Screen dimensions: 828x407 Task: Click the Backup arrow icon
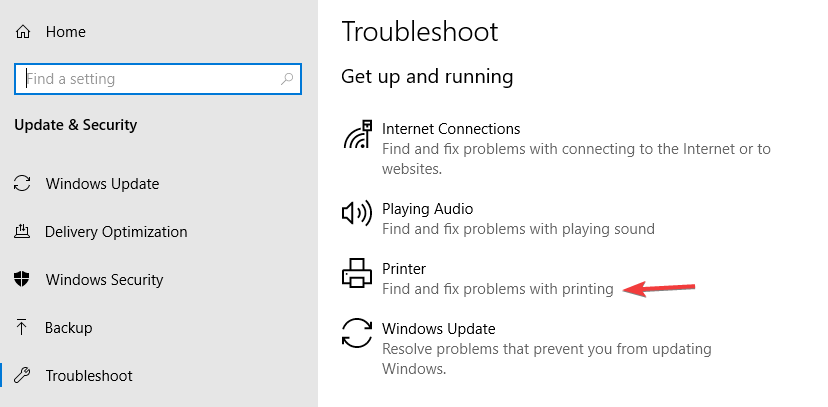pyautogui.click(x=22, y=328)
